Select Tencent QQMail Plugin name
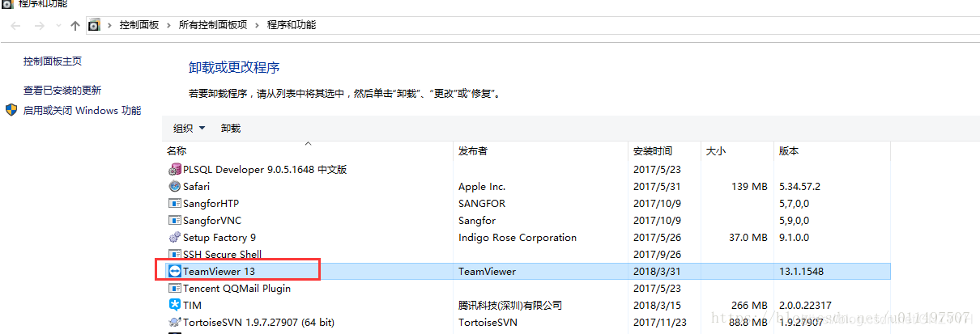Viewport: 980px width, 334px height. [236, 289]
